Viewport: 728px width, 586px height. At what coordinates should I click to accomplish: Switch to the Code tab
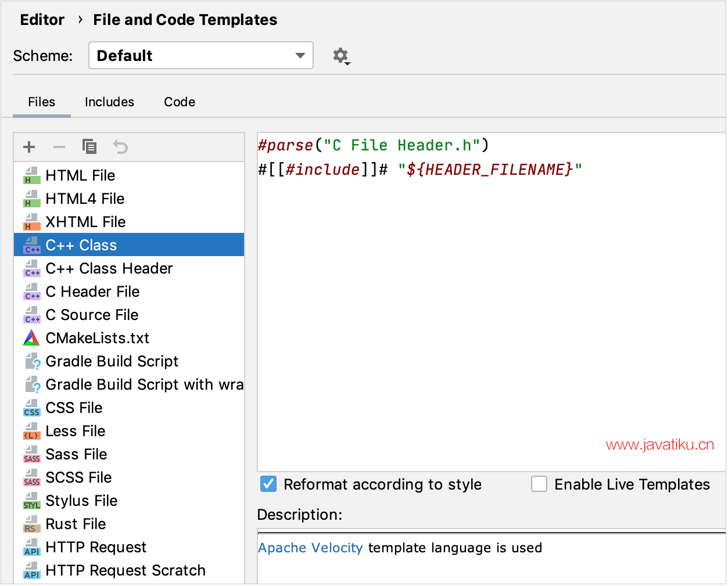(180, 102)
